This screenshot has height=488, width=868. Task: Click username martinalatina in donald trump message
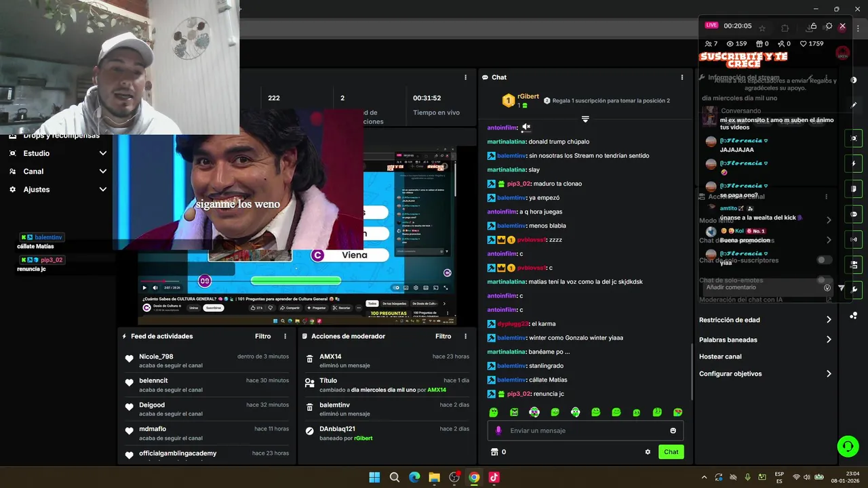507,142
